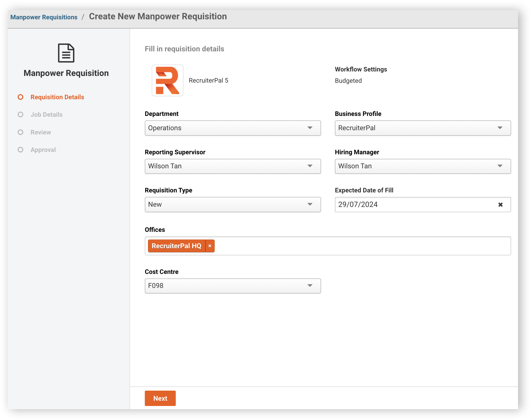Click the 'Fill in requisition details' heading
The image size is (531, 420).
point(184,49)
